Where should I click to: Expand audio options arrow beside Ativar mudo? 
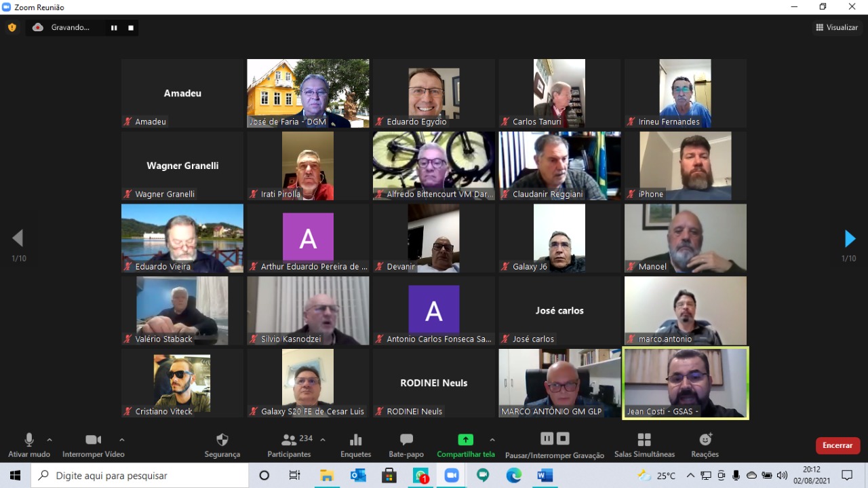(50, 440)
